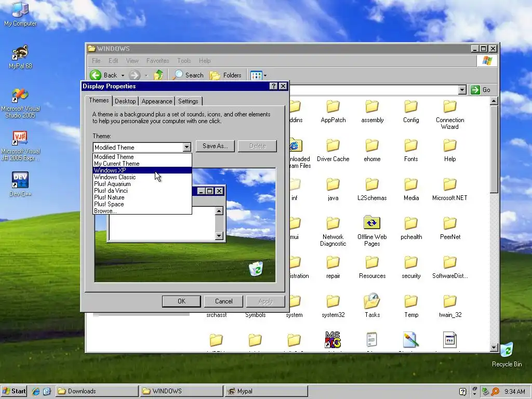Select the AppPatch folder
Image resolution: width=532 pixels, height=399 pixels.
333,112
